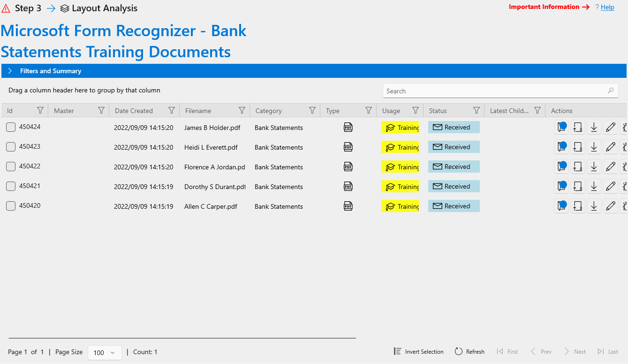Click page upload icon for Heidi L Everett.pdf

(578, 147)
